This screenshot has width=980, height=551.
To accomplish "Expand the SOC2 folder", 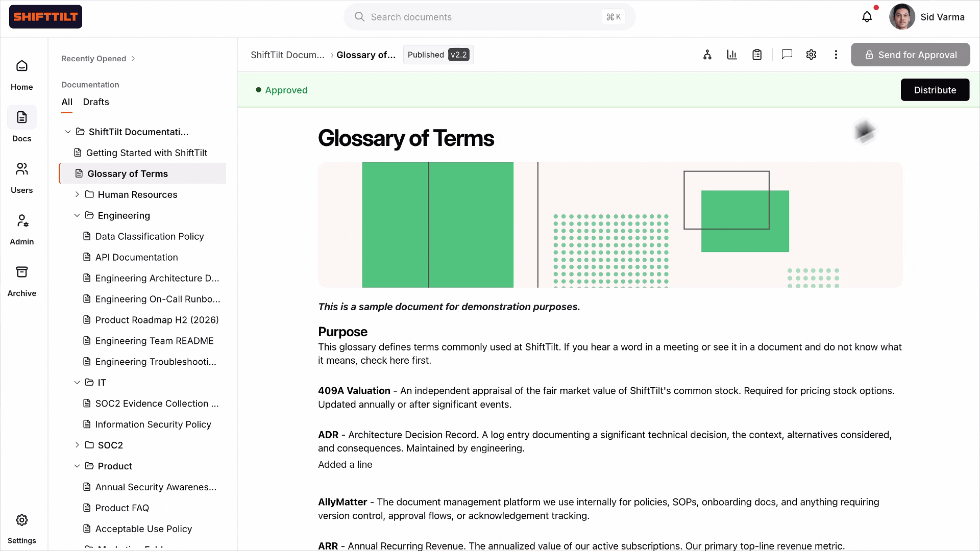I will (77, 445).
